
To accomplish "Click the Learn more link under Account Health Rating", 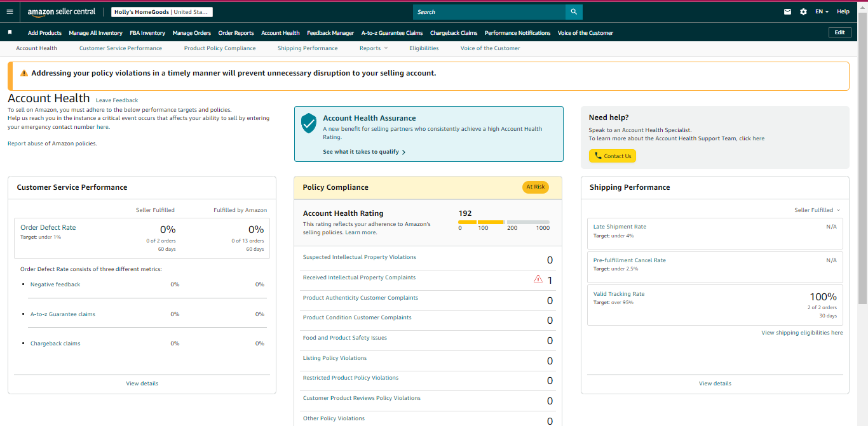I will click(x=360, y=232).
